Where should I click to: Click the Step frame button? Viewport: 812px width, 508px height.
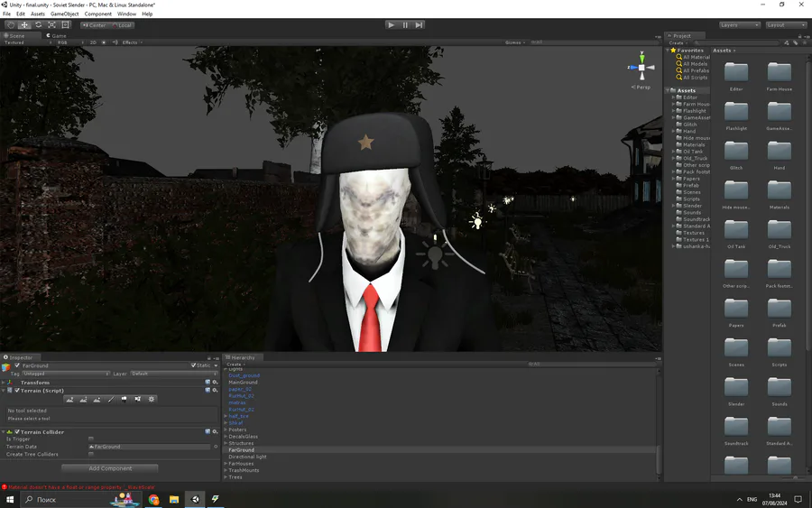click(x=419, y=25)
